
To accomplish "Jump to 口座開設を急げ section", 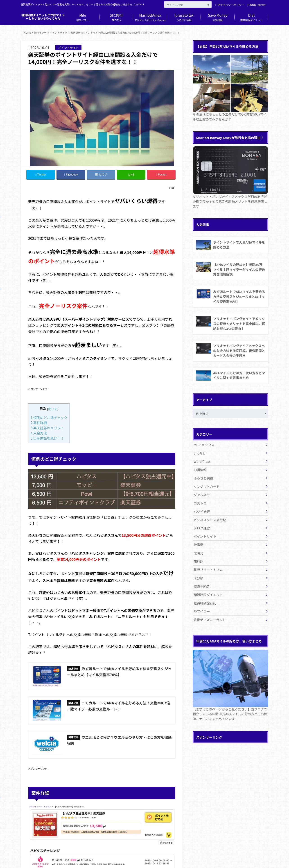I will pyautogui.click(x=47, y=438).
